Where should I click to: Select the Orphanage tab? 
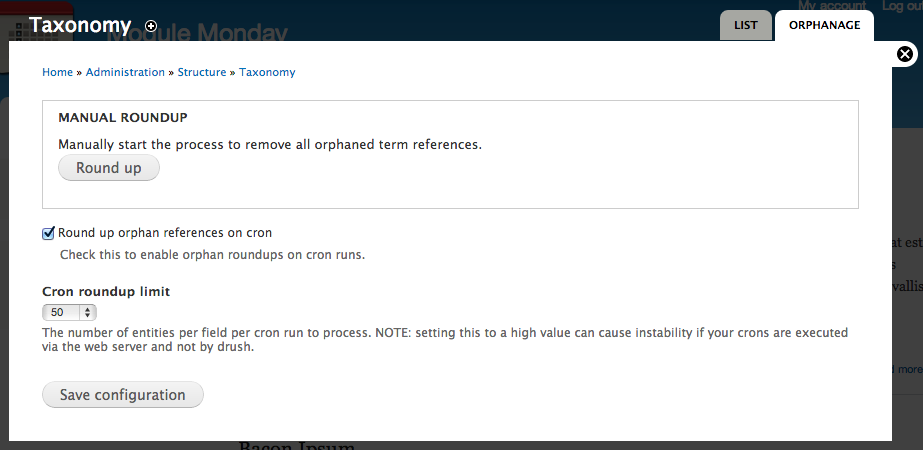click(x=824, y=25)
